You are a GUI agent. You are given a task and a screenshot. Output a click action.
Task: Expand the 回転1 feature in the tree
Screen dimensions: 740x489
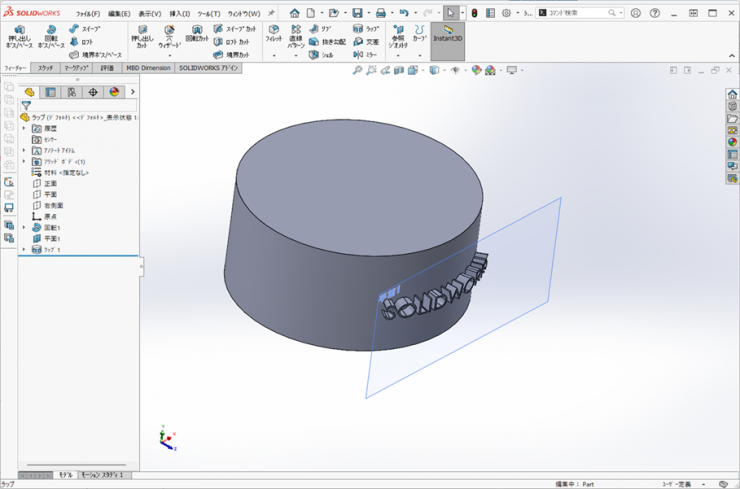[x=24, y=228]
